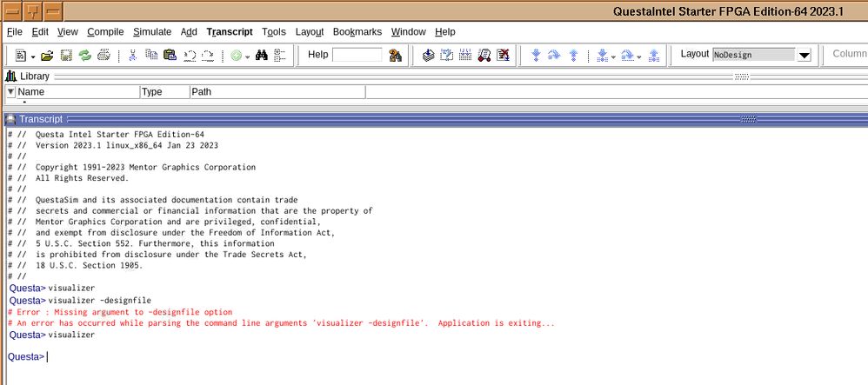This screenshot has width=868, height=385.
Task: Click the Library pane title handle
Action: (x=742, y=76)
